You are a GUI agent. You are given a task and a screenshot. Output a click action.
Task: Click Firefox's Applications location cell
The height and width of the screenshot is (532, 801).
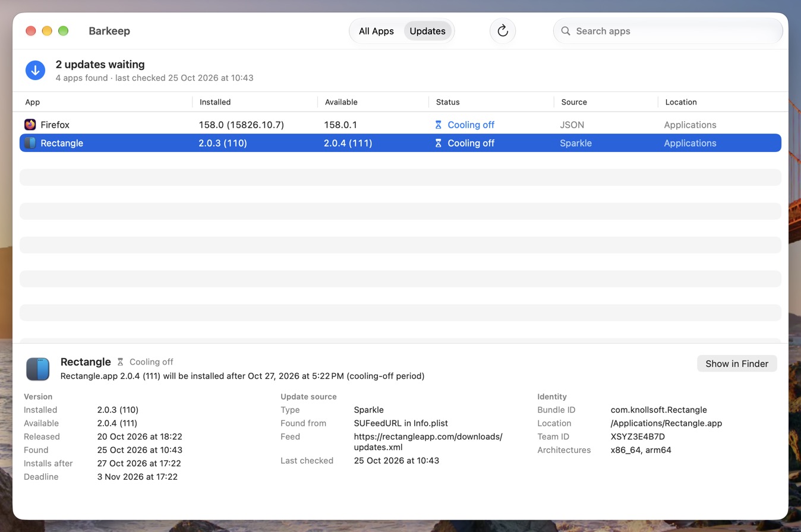[690, 125]
